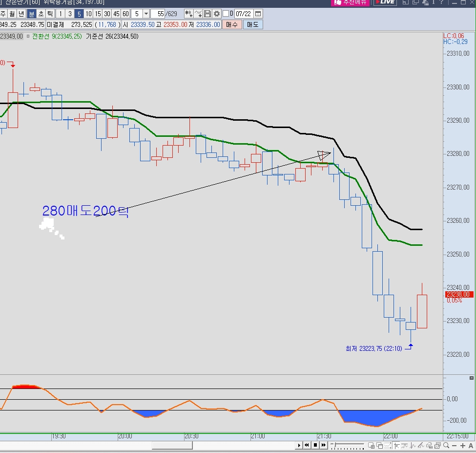The height and width of the screenshot is (453, 476).
Task: Zoom out chart with minus icon
Action: (455, 445)
